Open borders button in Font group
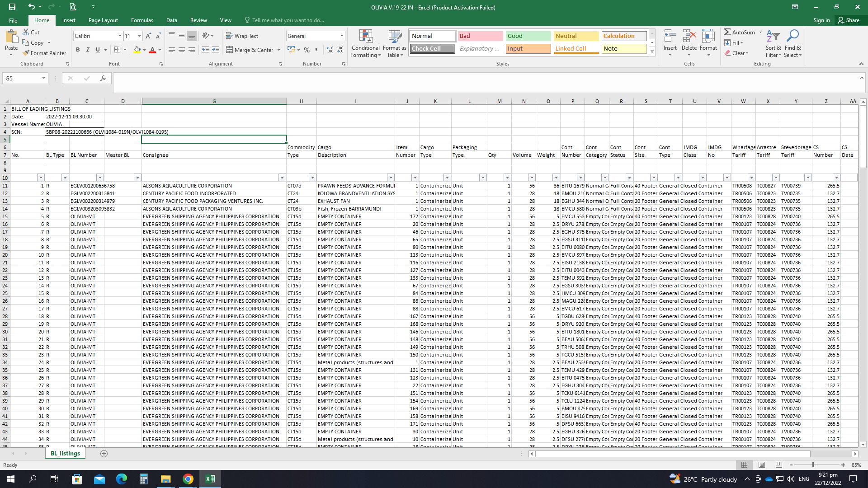 (118, 50)
